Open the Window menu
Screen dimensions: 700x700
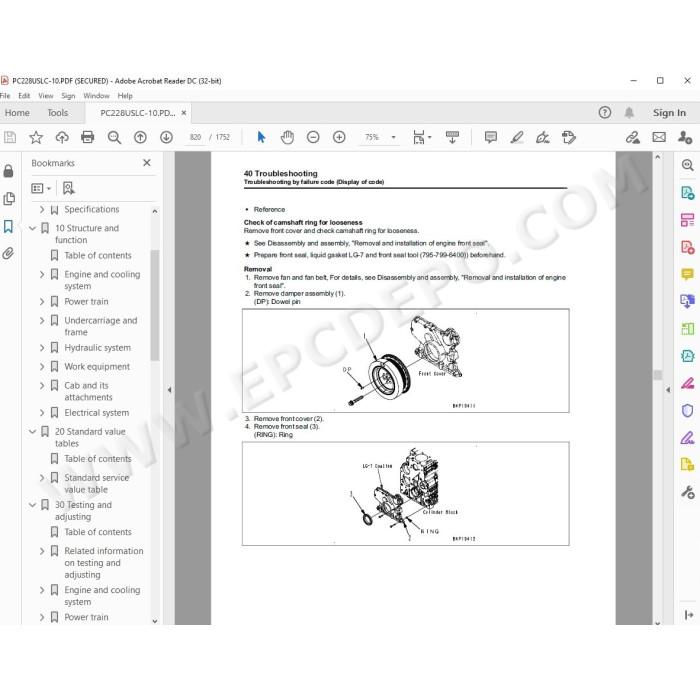96,96
